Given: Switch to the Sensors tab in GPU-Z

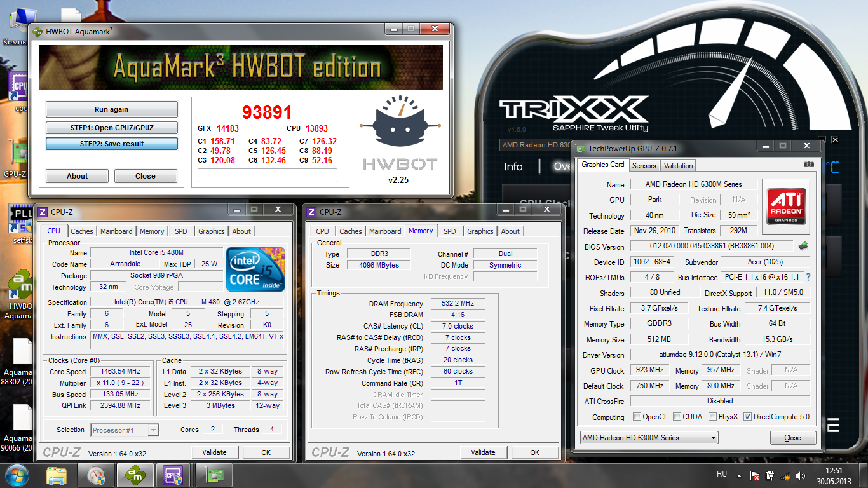Looking at the screenshot, I should [x=644, y=165].
